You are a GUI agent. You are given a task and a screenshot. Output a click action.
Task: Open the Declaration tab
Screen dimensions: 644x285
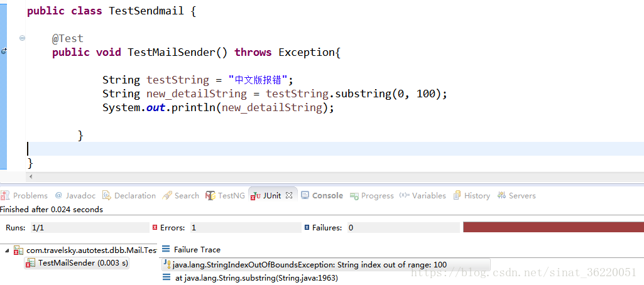[x=129, y=196]
